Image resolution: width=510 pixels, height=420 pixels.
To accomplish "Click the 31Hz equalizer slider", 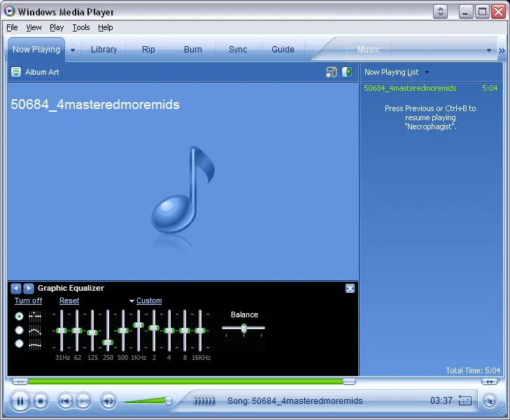I will [62, 331].
